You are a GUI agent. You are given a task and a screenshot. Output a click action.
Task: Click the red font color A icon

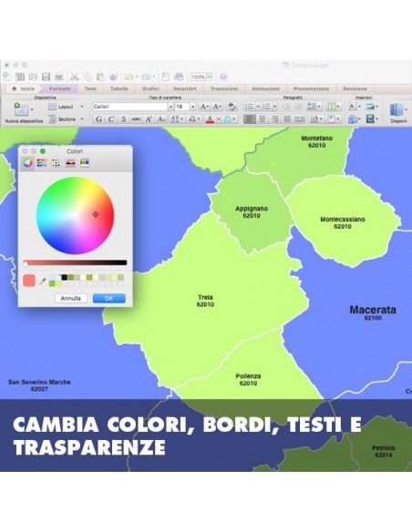pos(210,119)
